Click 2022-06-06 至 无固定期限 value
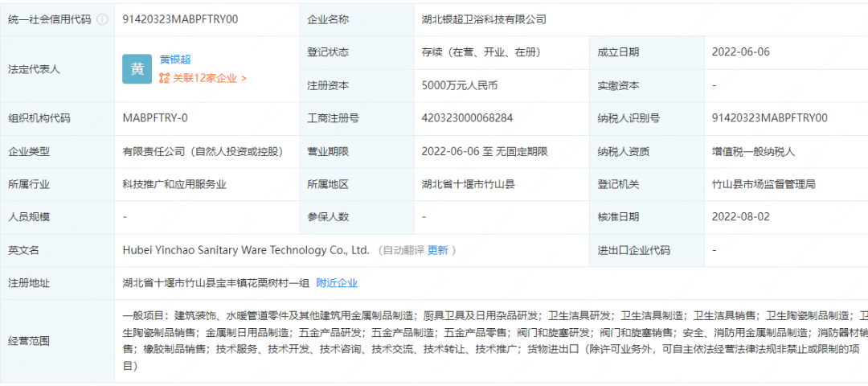 485,151
